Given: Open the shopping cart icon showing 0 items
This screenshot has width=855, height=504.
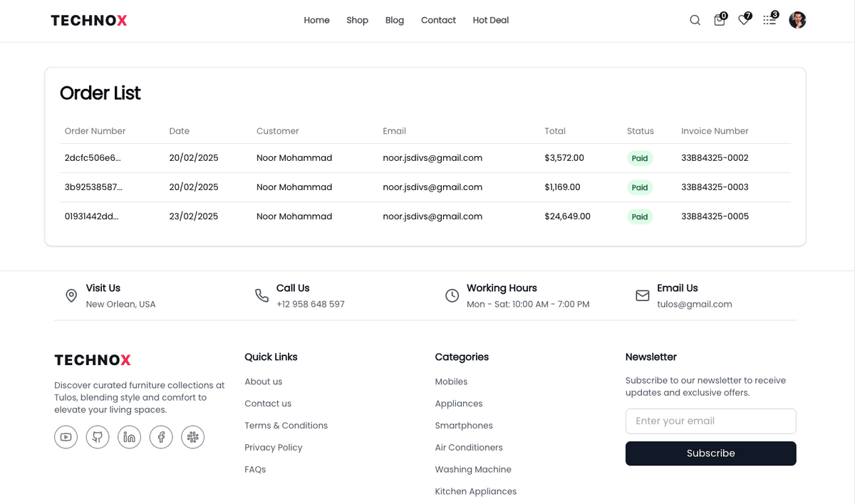Looking at the screenshot, I should (720, 20).
